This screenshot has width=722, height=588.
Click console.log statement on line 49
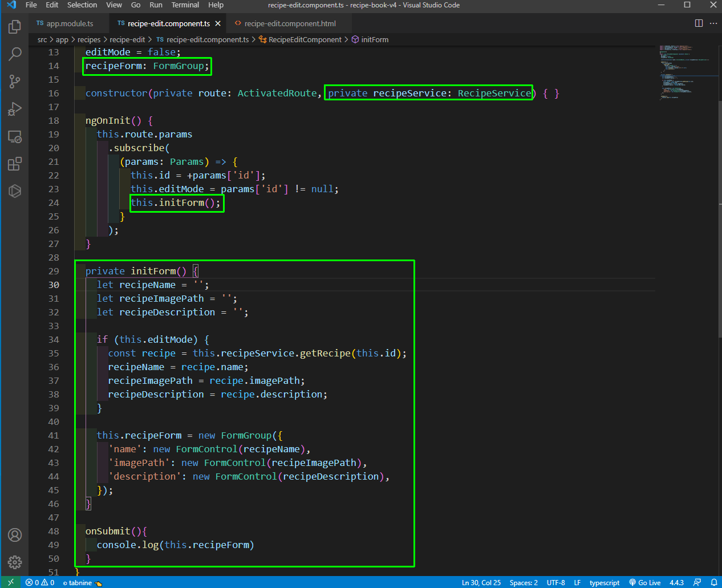175,545
